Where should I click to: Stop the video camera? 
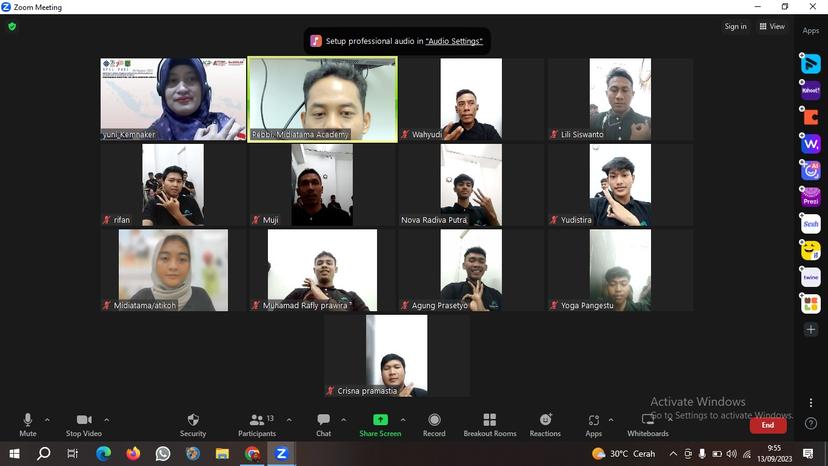tap(83, 425)
